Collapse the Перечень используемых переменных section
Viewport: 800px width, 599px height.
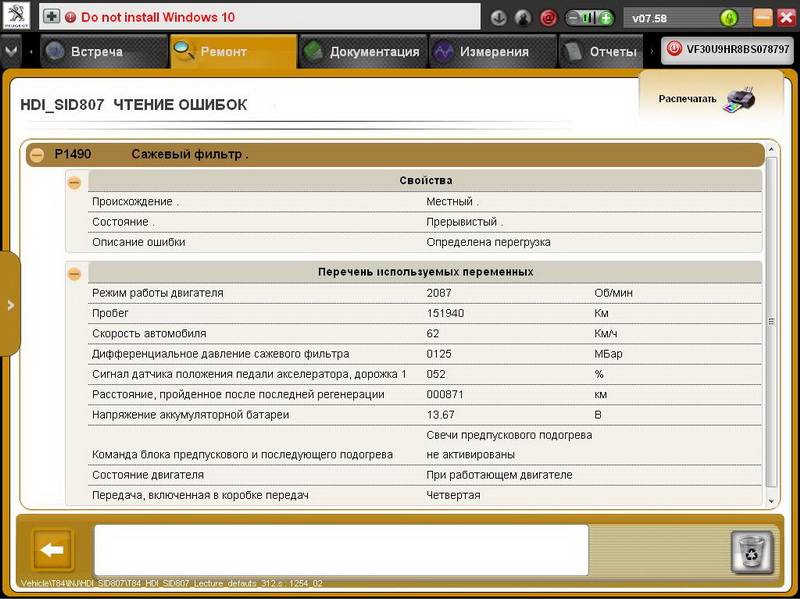click(74, 273)
